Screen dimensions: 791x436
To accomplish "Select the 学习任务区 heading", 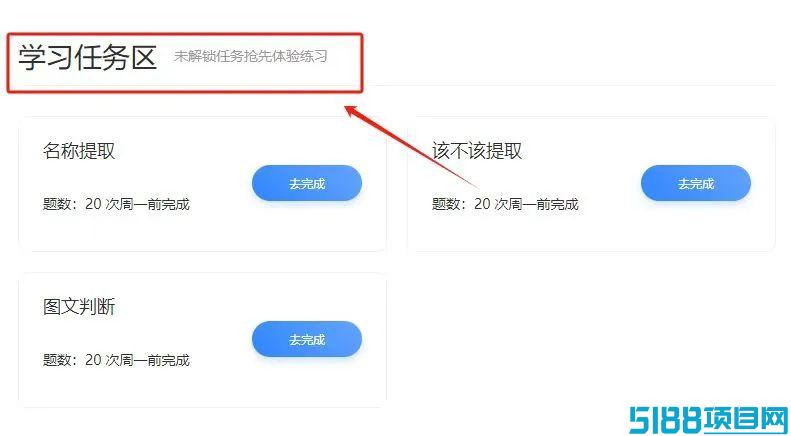I will click(87, 58).
